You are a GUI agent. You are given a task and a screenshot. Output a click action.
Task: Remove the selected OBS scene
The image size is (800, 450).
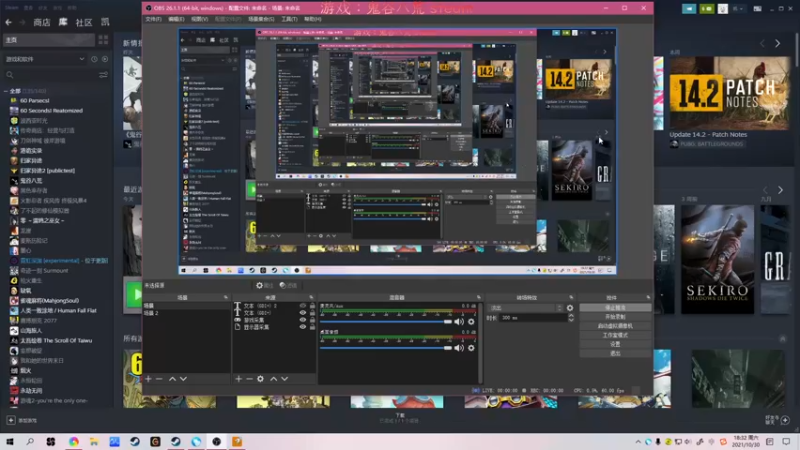[159, 379]
